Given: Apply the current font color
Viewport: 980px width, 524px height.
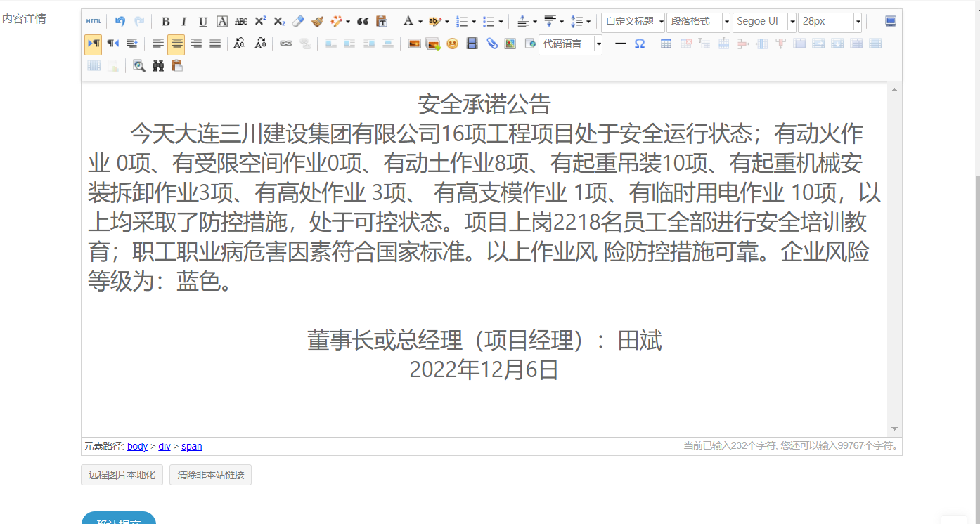Looking at the screenshot, I should tap(408, 22).
